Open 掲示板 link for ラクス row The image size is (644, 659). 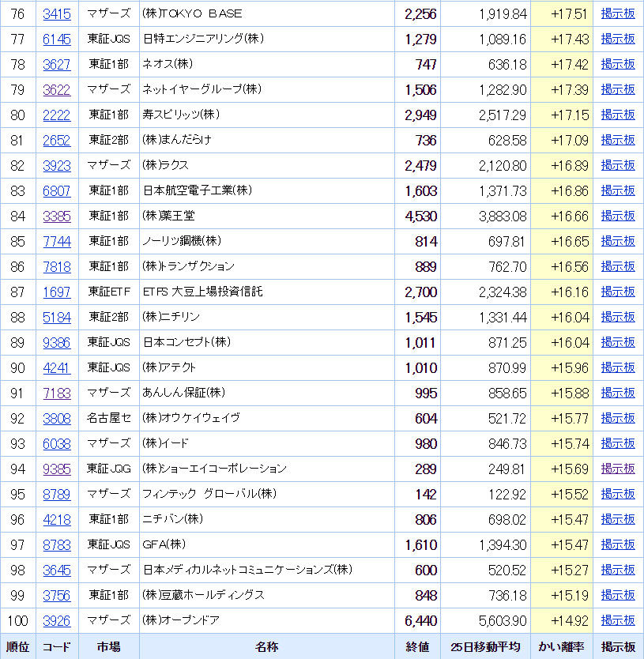point(618,165)
